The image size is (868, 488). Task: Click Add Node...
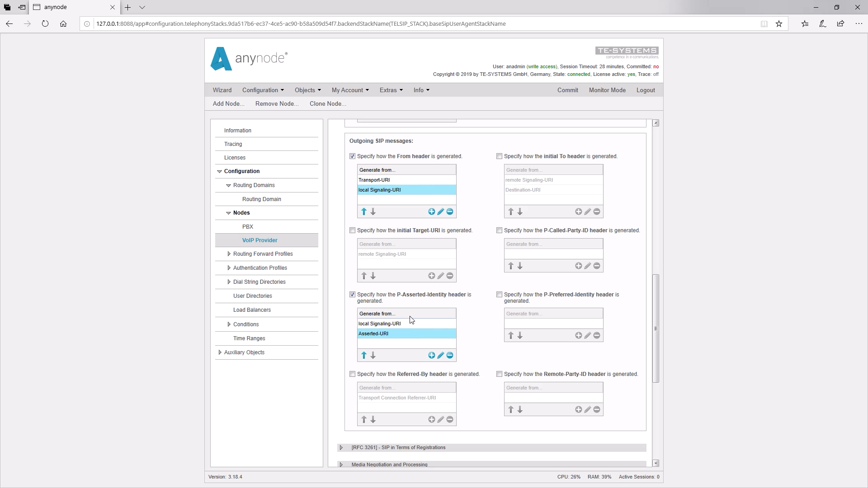[229, 103]
